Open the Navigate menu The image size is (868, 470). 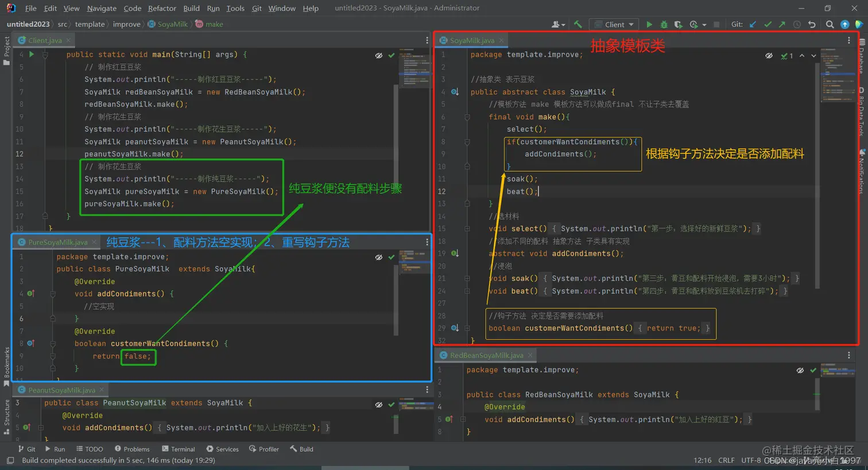tap(102, 8)
